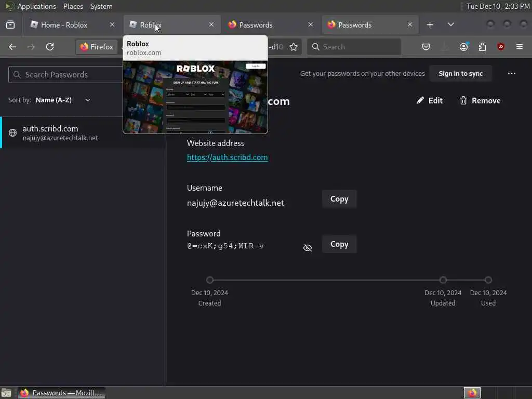Open a new tab with the plus icon
The image size is (532, 399).
(430, 25)
